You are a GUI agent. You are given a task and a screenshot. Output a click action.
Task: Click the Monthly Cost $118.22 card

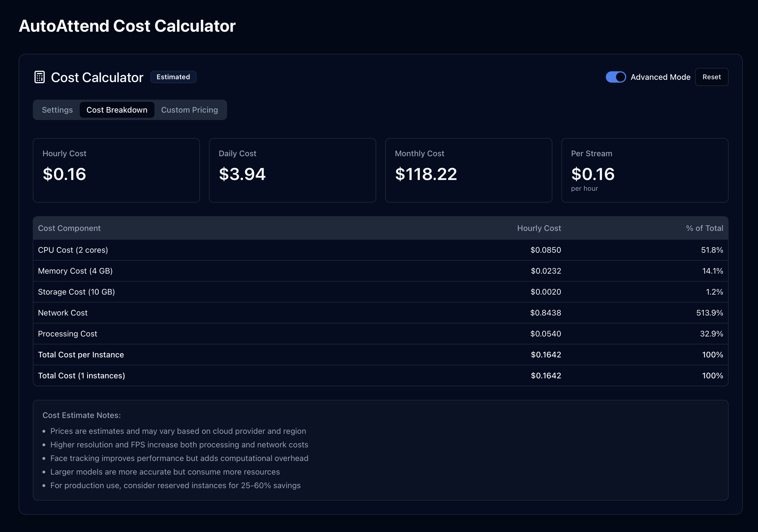(x=468, y=170)
